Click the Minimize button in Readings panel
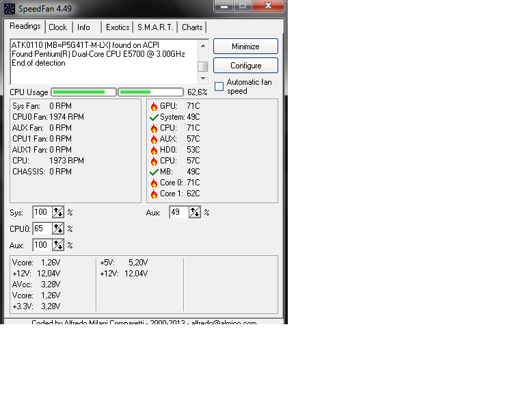This screenshot has width=525, height=420. tap(246, 47)
